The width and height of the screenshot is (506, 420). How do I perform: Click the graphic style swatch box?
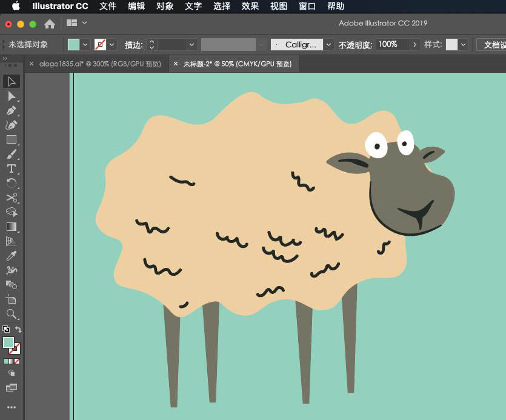(x=451, y=45)
